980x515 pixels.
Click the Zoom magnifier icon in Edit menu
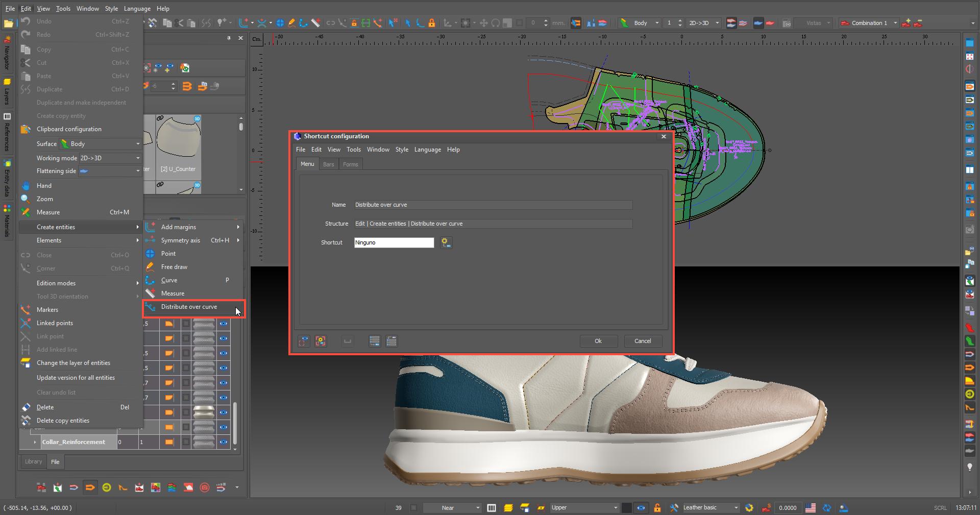(26, 199)
